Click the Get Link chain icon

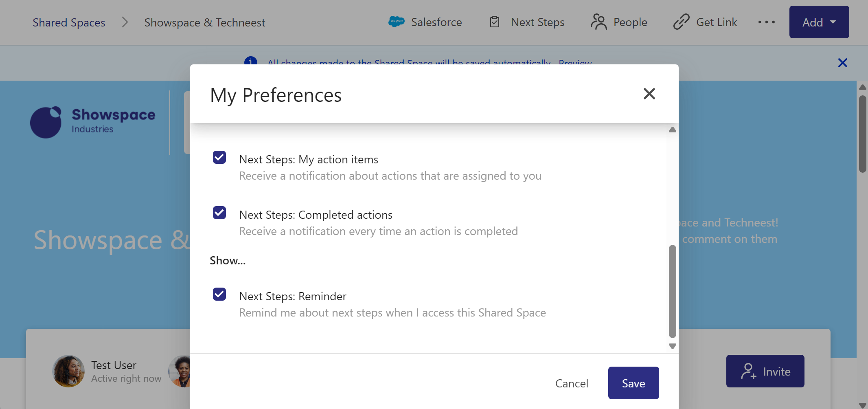tap(681, 22)
